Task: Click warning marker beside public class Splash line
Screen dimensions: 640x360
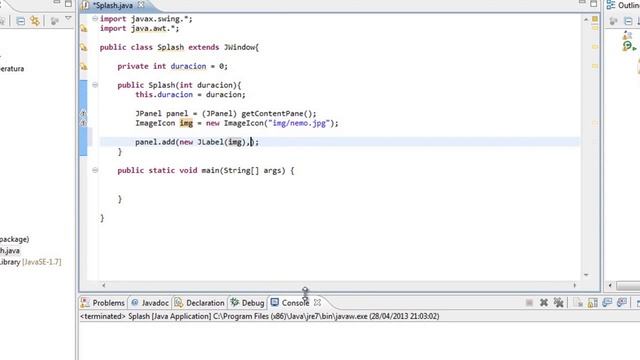Action: click(x=84, y=47)
